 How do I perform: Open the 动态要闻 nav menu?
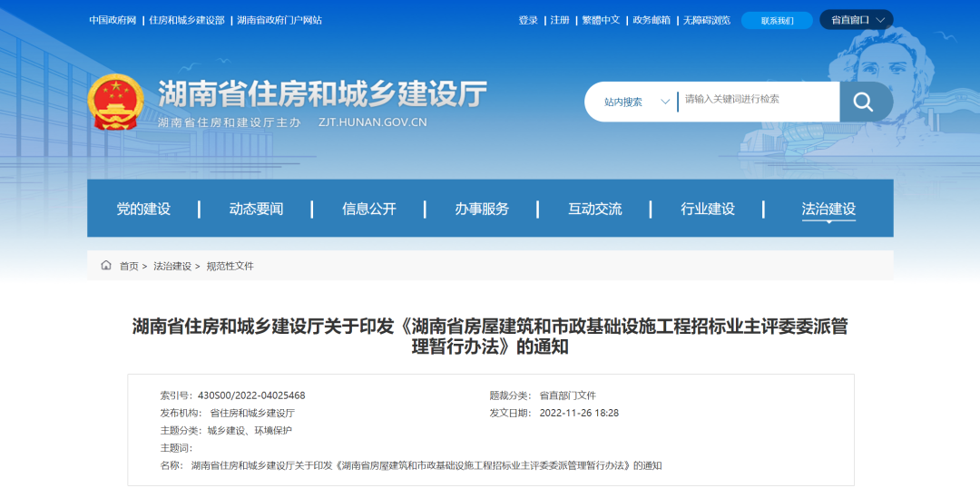coord(256,209)
